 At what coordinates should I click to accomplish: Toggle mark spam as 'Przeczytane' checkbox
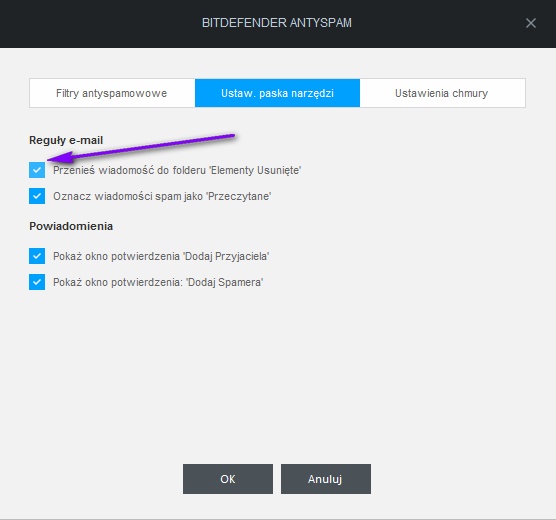37,196
